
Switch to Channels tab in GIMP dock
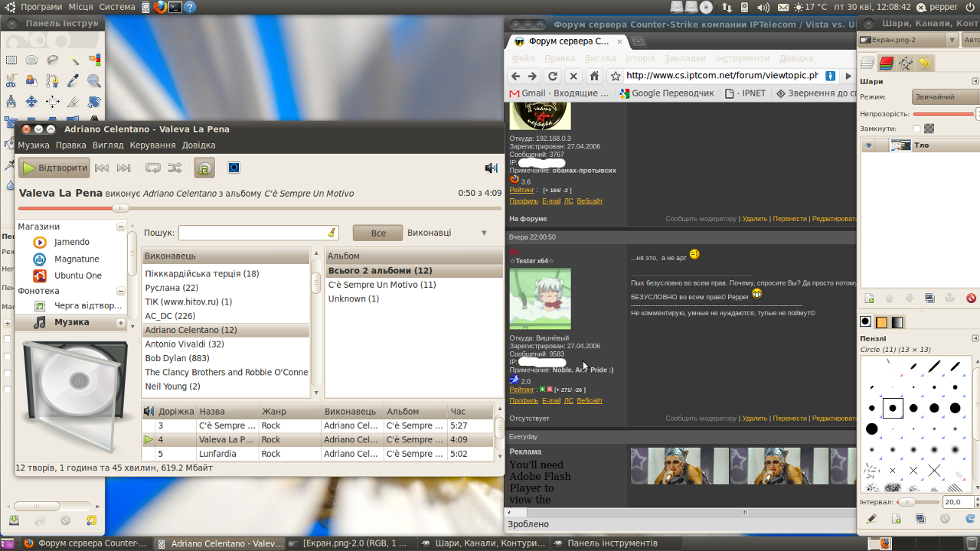(887, 64)
